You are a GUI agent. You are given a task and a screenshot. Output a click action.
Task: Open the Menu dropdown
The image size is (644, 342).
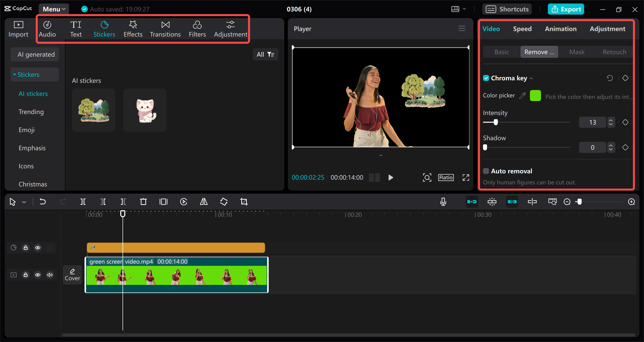(53, 9)
